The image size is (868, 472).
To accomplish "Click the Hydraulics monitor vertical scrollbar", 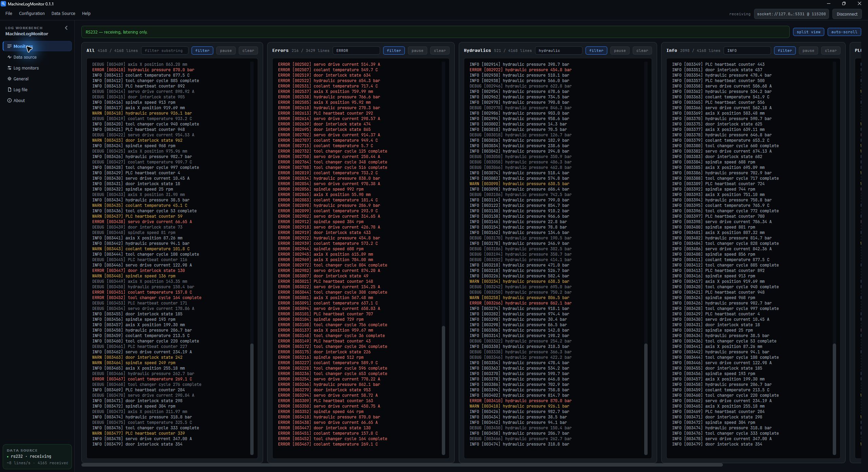I will tap(646, 399).
